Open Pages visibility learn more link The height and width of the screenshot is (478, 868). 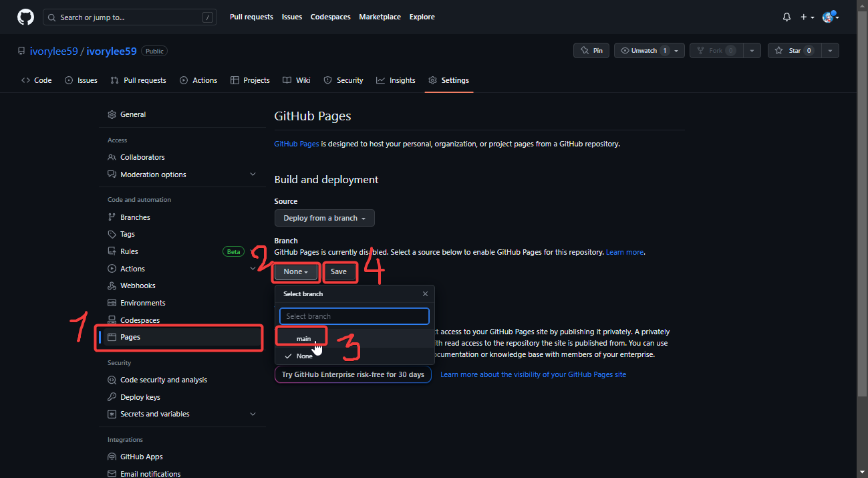click(x=533, y=374)
